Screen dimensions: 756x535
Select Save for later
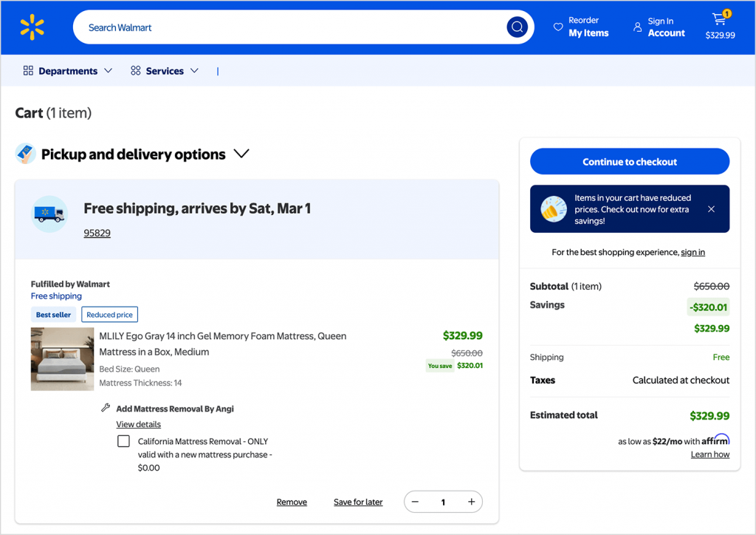[358, 502]
